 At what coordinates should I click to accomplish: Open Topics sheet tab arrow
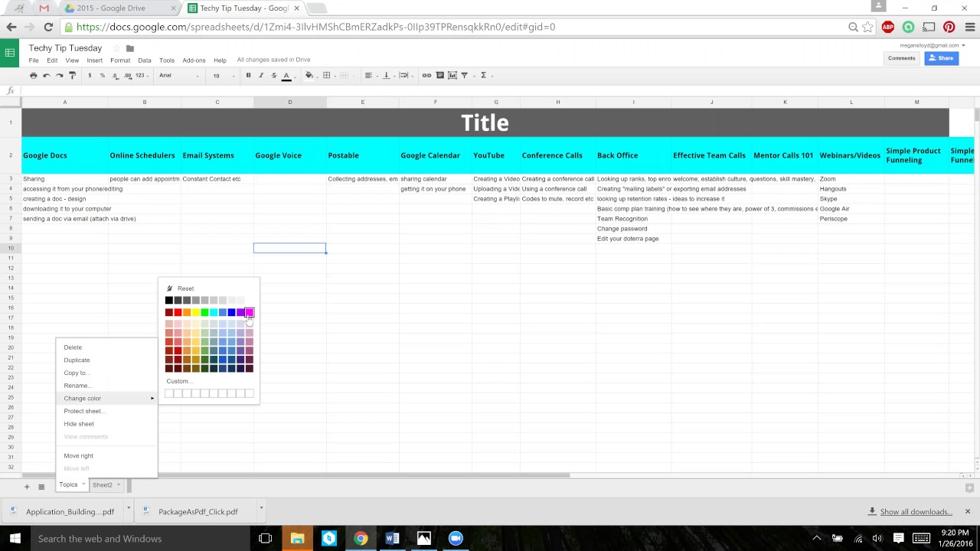83,484
